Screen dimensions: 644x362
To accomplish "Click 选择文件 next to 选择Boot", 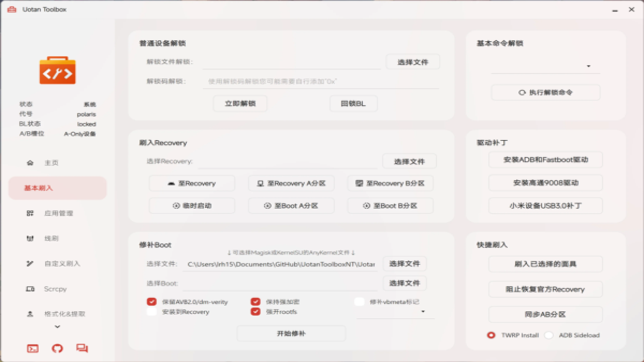I will 405,283.
